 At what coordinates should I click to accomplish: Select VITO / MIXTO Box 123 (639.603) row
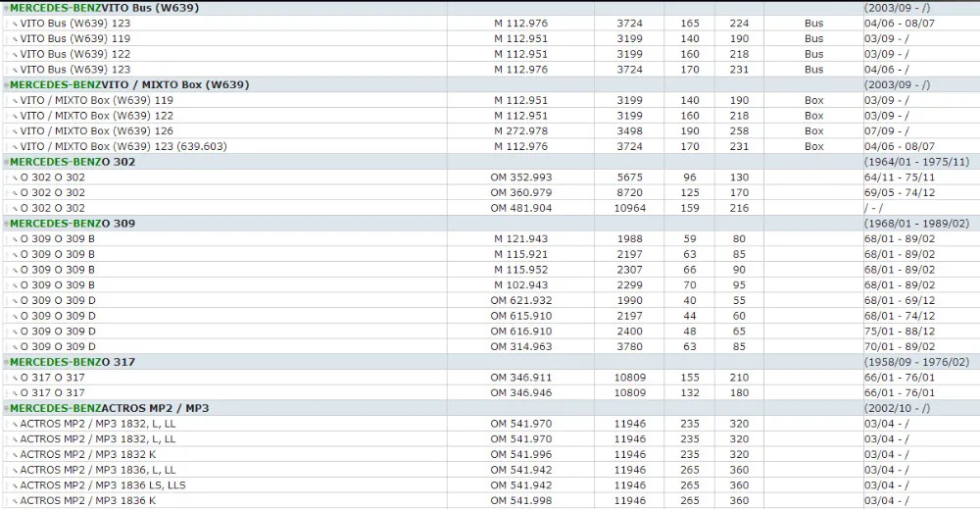490,146
